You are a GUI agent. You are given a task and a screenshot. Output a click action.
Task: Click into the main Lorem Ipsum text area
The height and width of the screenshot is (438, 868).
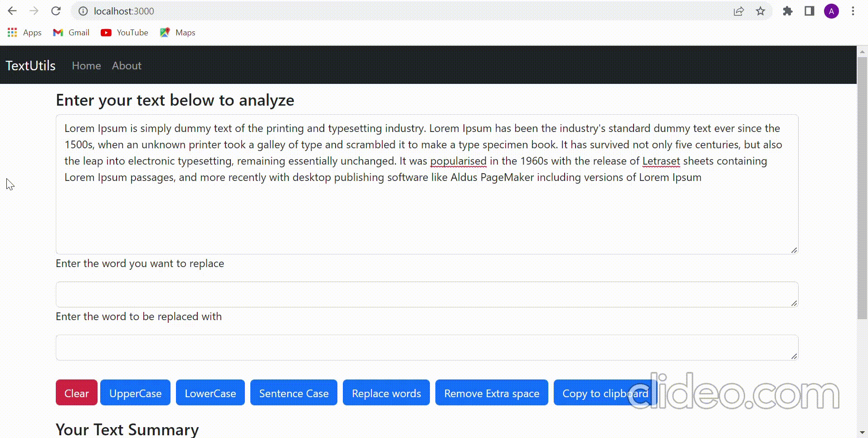(427, 184)
